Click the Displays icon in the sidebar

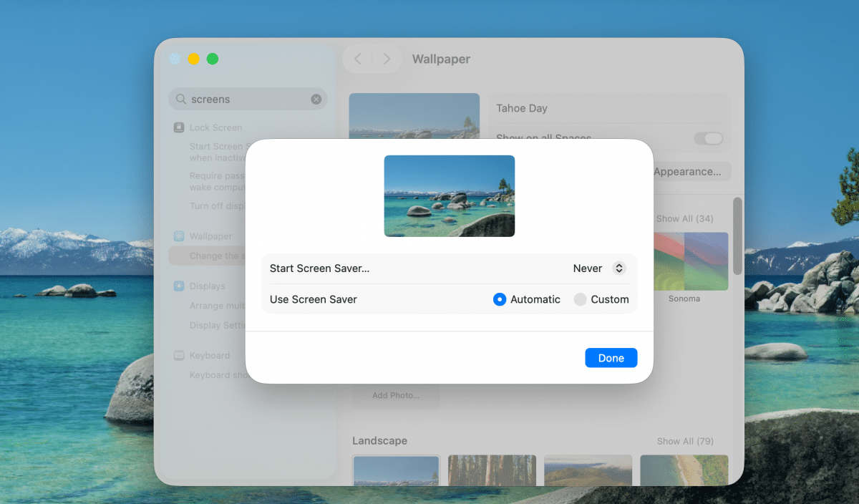pyautogui.click(x=178, y=286)
